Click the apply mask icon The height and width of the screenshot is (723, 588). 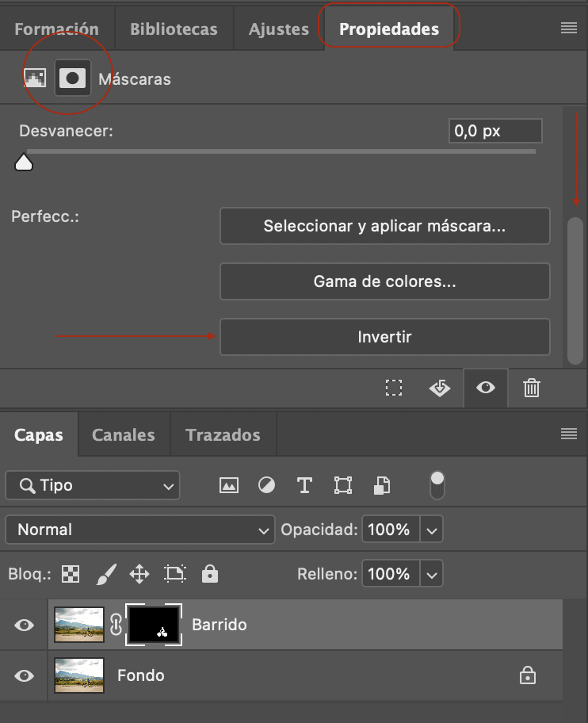[x=440, y=388]
